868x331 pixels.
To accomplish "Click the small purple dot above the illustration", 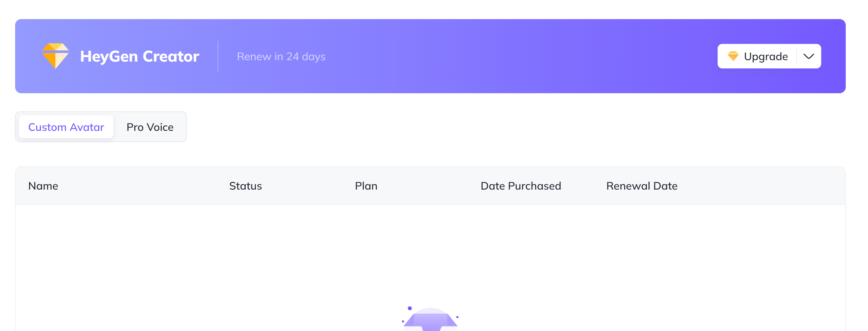I will pos(410,308).
